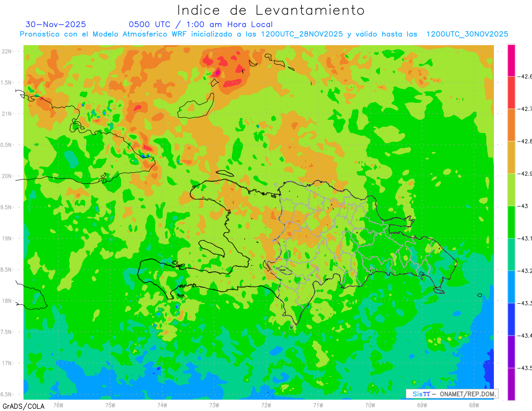
Task: Click the "71W" longitude label
Action: [x=318, y=404]
